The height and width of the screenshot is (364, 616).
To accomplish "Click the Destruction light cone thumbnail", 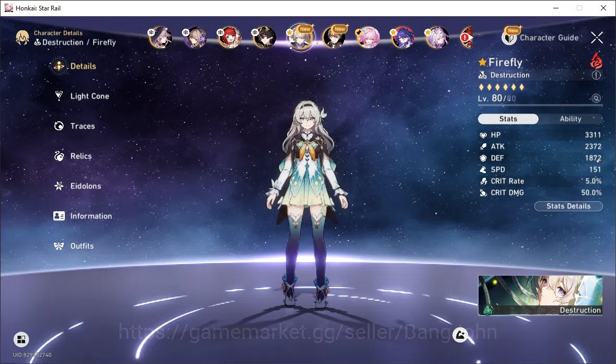I will [540, 295].
